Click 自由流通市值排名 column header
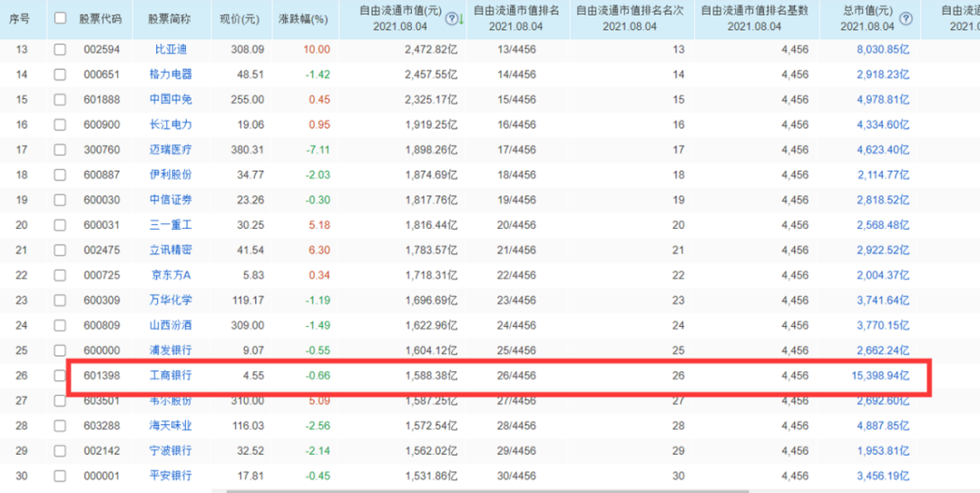This screenshot has height=493, width=980. click(516, 11)
